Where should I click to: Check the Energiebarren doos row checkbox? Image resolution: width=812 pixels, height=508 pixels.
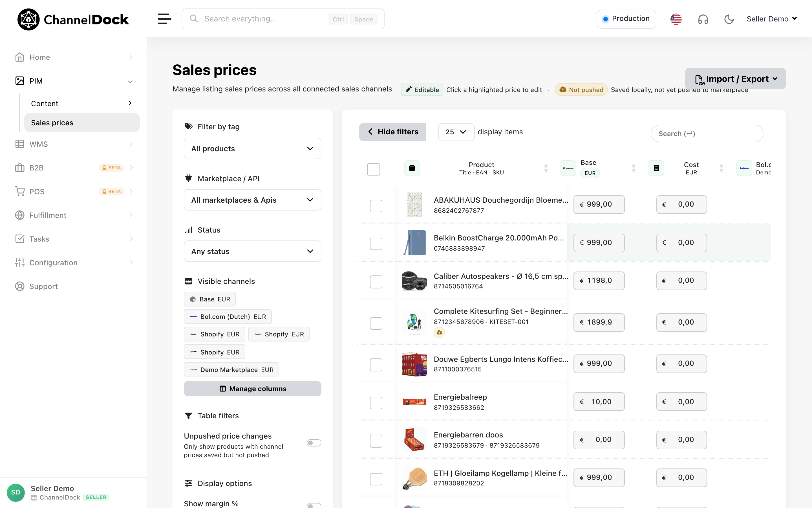pos(376,441)
